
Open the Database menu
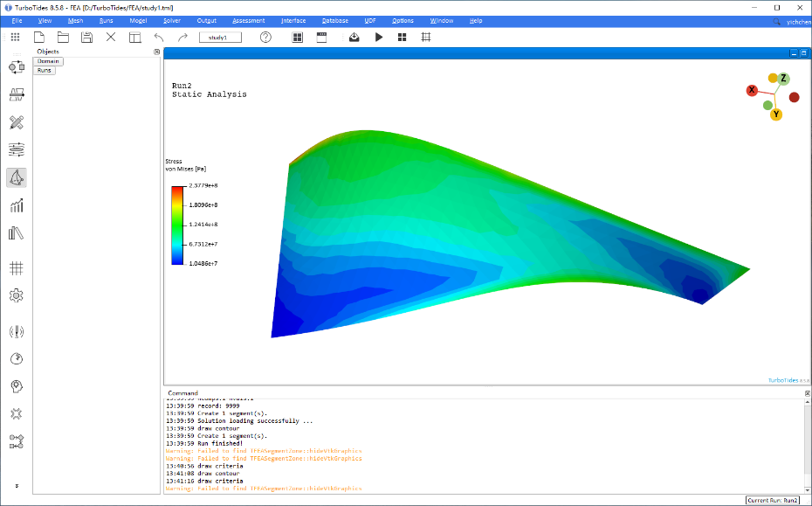[x=335, y=21]
